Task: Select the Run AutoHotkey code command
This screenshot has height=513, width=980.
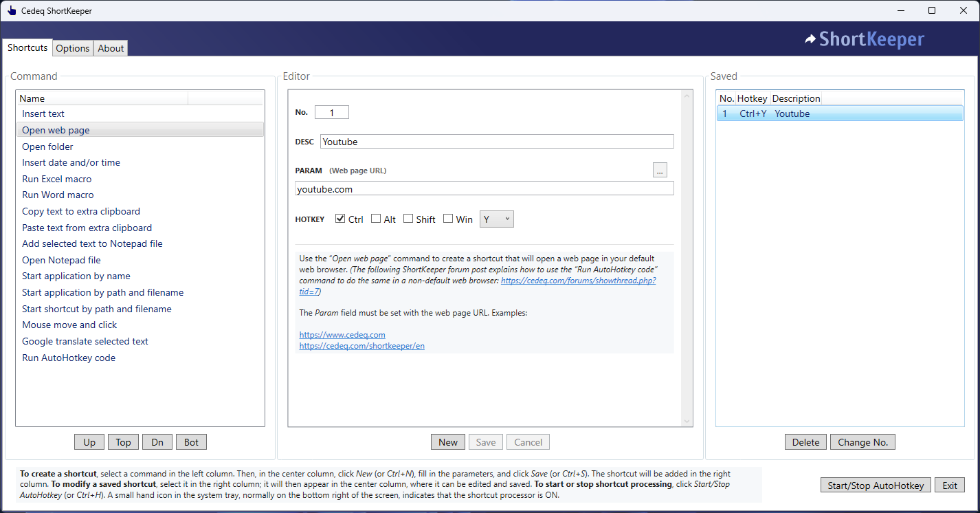Action: pos(69,358)
